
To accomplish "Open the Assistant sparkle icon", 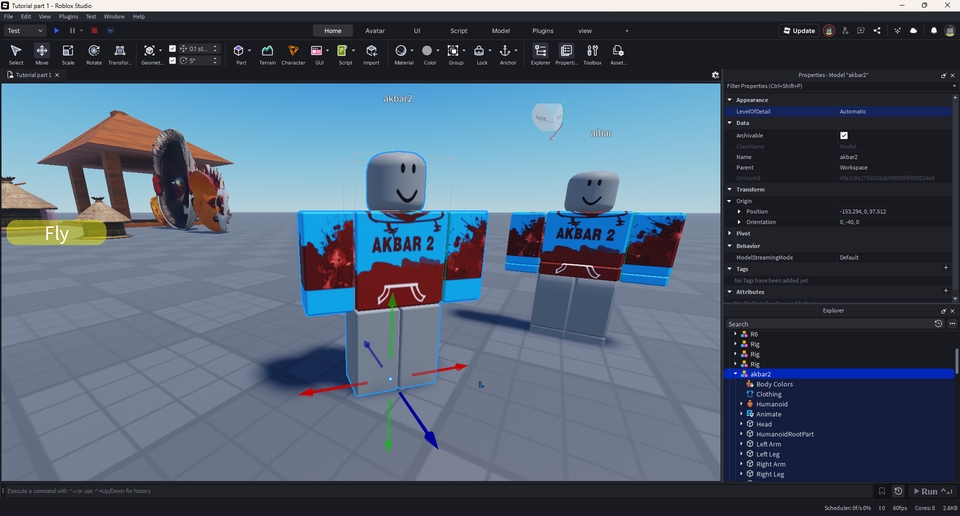I will coord(898,31).
